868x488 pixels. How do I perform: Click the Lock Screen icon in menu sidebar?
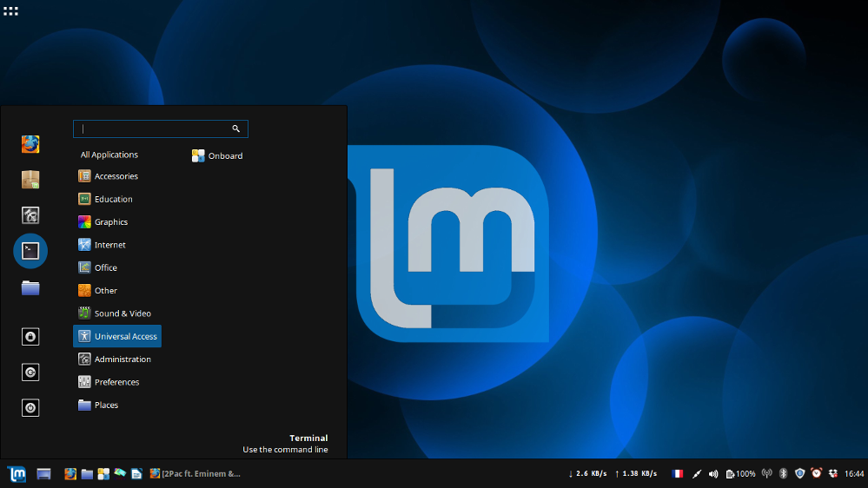(x=30, y=336)
